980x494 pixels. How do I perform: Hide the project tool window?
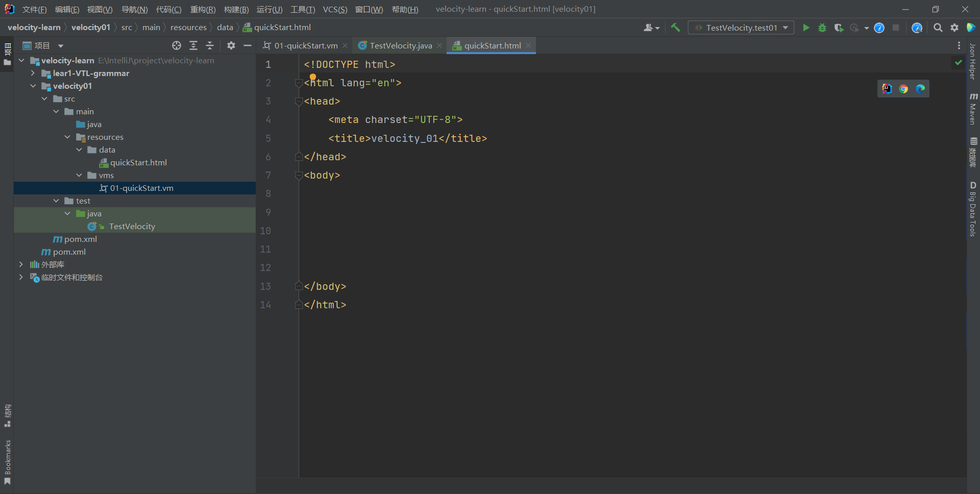pyautogui.click(x=248, y=45)
